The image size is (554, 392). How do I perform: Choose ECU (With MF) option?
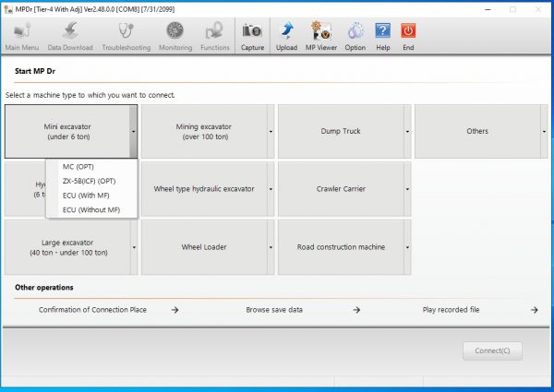[x=91, y=196]
